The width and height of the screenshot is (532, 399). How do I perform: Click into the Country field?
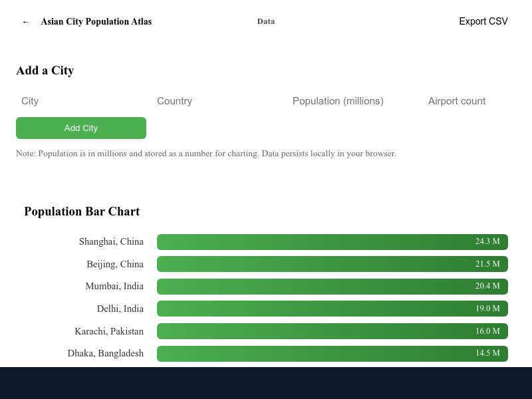(217, 101)
